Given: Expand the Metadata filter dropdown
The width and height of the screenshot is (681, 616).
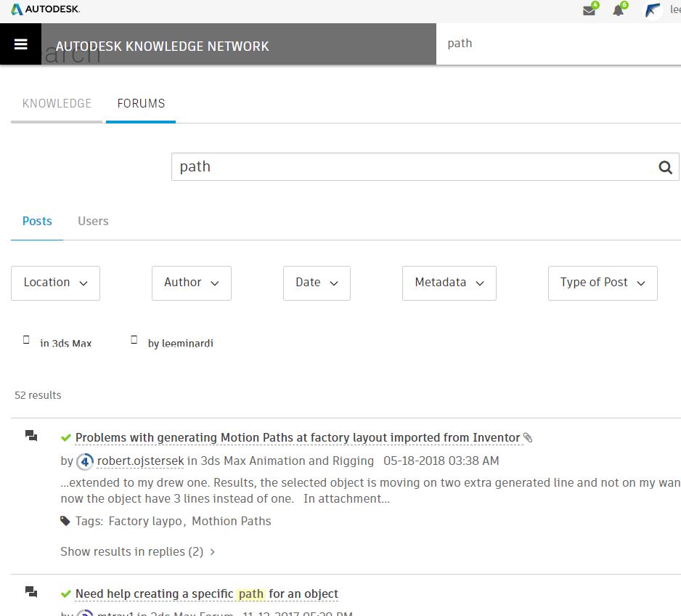Looking at the screenshot, I should 449,283.
